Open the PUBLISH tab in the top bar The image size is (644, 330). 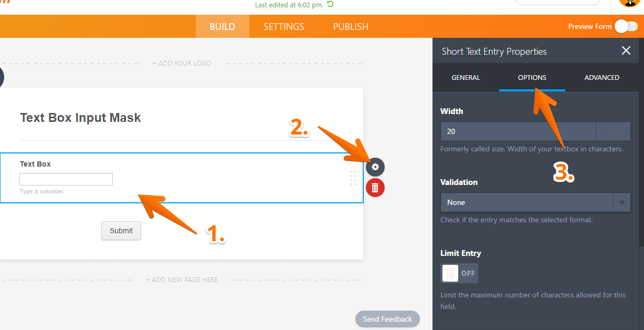[350, 26]
